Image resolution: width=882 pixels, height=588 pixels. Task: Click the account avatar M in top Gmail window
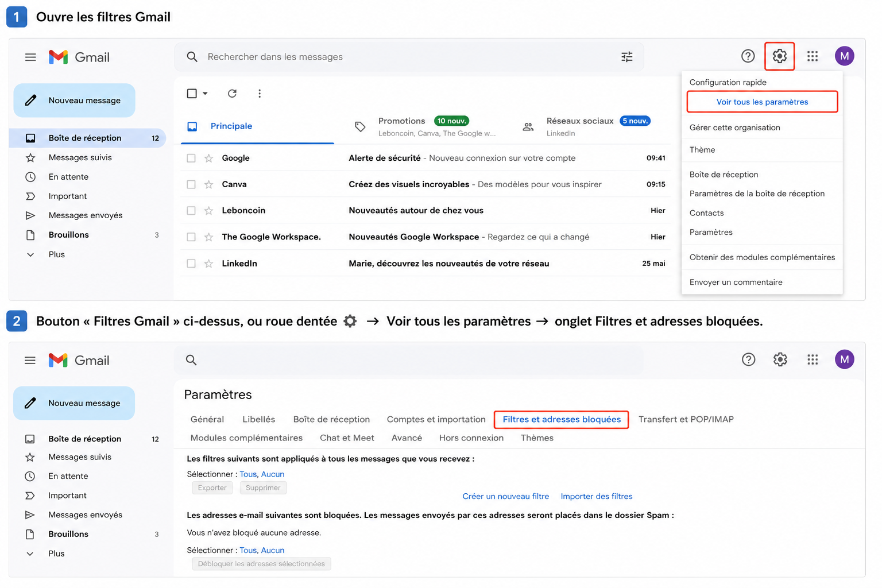point(844,56)
